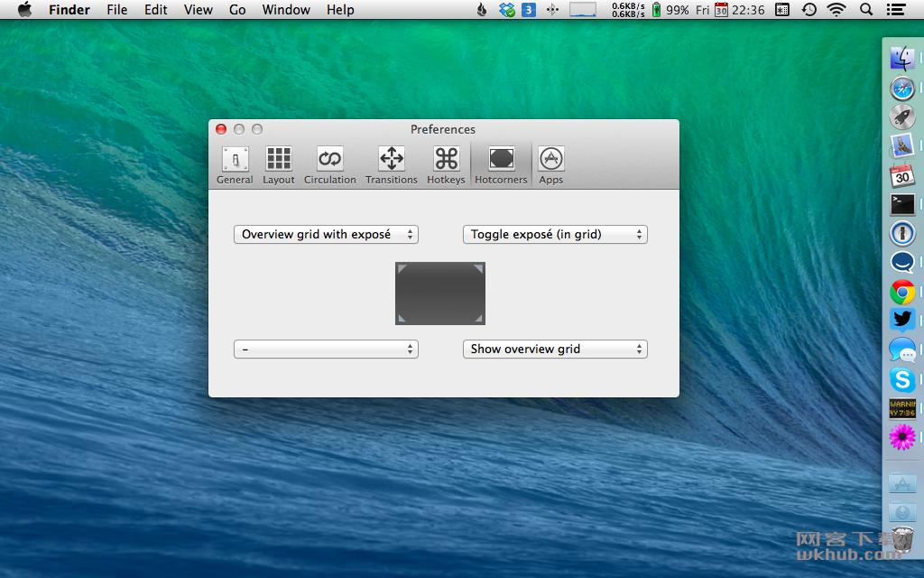Open the Console warning icon in the dock

click(902, 408)
